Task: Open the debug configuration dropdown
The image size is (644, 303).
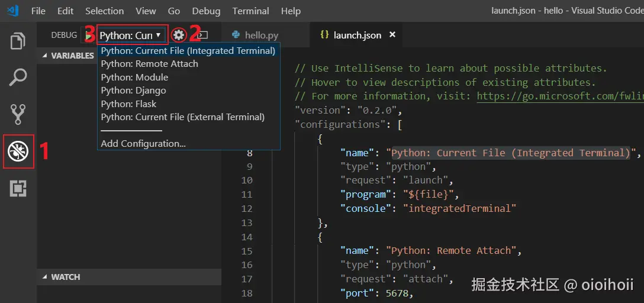Action: [132, 36]
